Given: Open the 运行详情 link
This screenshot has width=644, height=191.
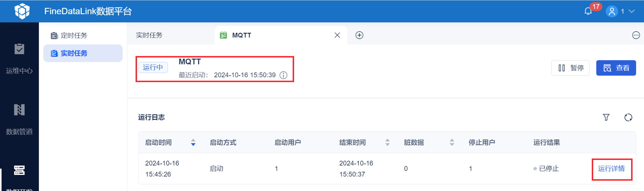Looking at the screenshot, I should click(611, 169).
